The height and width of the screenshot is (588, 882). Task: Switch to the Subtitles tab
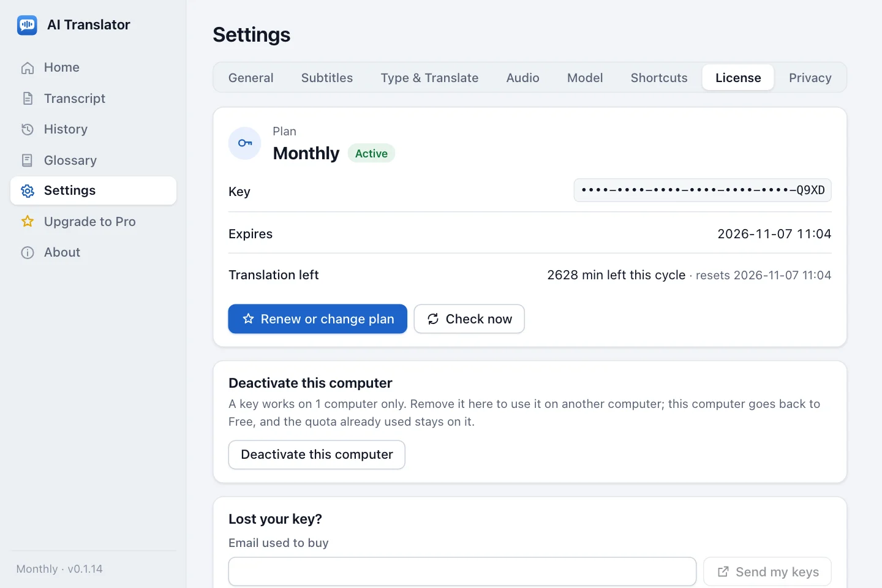327,78
